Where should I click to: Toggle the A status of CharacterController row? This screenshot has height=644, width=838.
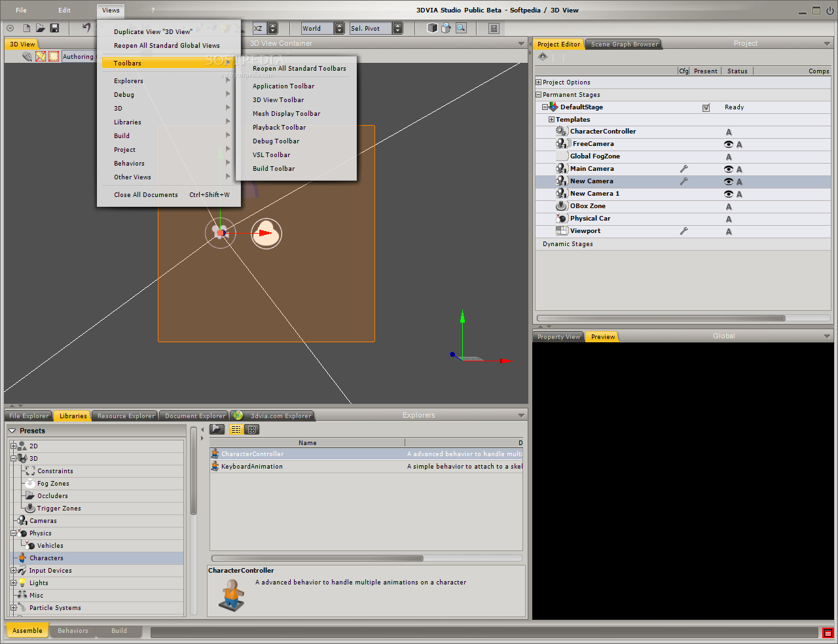pyautogui.click(x=729, y=132)
